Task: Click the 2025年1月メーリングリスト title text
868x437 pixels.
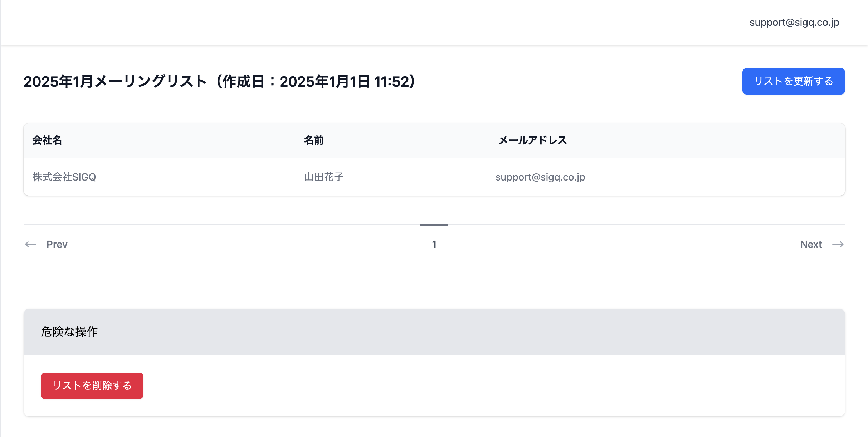Action: (x=115, y=82)
